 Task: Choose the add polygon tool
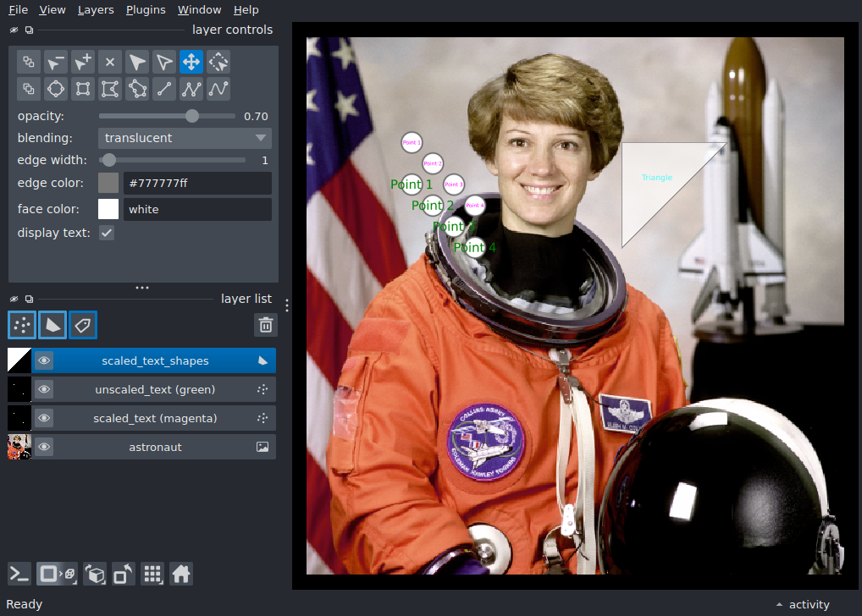click(x=137, y=89)
